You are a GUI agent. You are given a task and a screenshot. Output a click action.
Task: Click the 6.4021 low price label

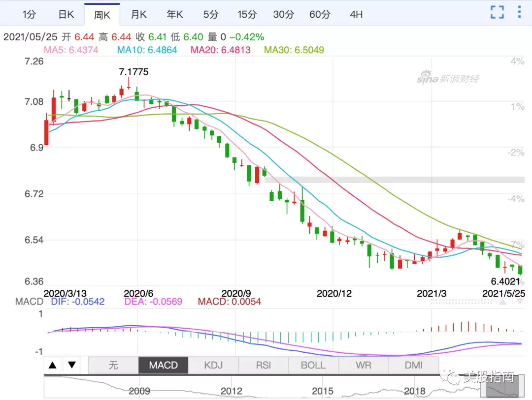point(505,281)
